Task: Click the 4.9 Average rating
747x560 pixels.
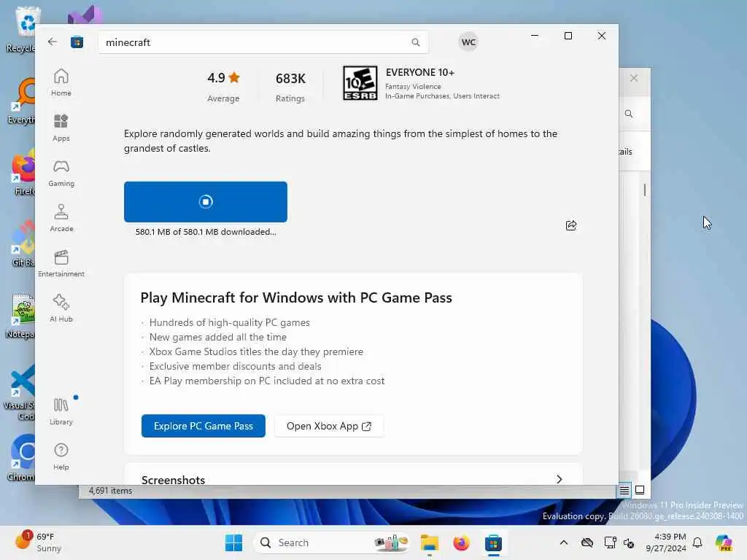Action: [x=223, y=87]
